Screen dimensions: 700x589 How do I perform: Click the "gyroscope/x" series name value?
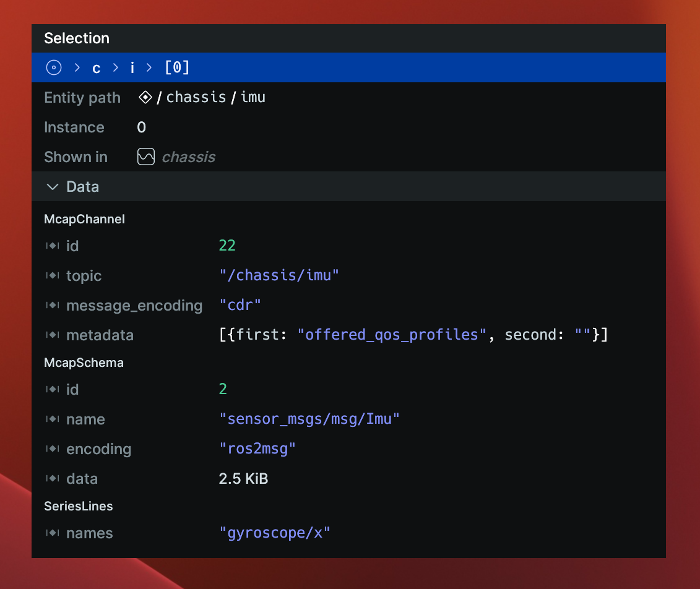pyautogui.click(x=275, y=533)
